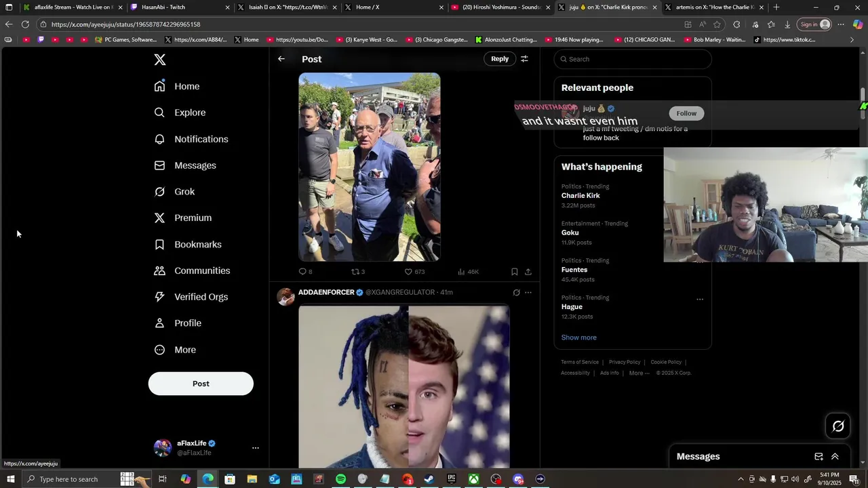Click Show more under trends
868x488 pixels.
click(579, 338)
